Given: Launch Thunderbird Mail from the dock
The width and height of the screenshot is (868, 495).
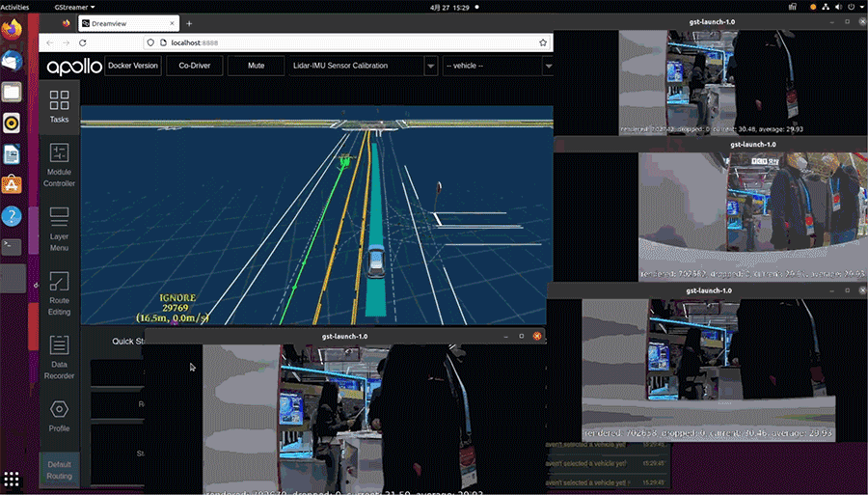Looking at the screenshot, I should (x=12, y=61).
